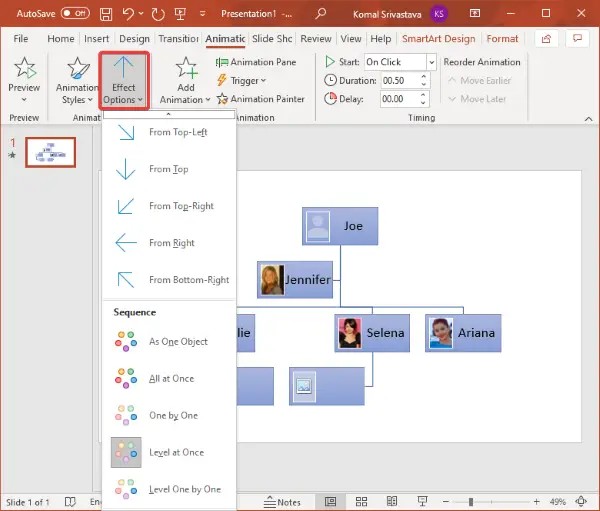Select Level One by One sequence

pos(169,489)
